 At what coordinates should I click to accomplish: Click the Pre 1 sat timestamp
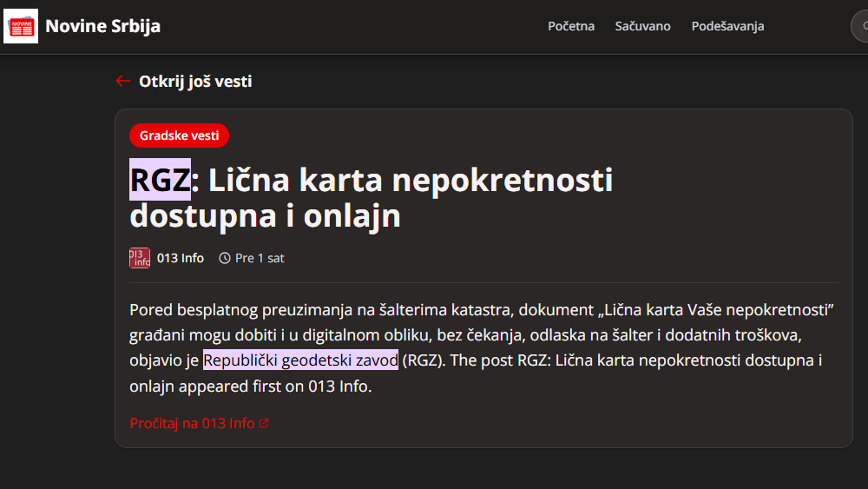(260, 258)
